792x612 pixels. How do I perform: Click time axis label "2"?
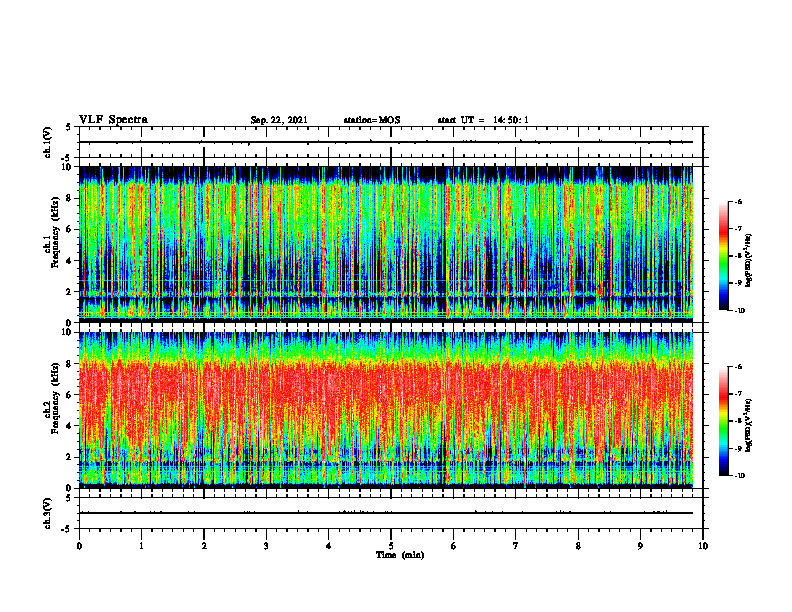[204, 546]
